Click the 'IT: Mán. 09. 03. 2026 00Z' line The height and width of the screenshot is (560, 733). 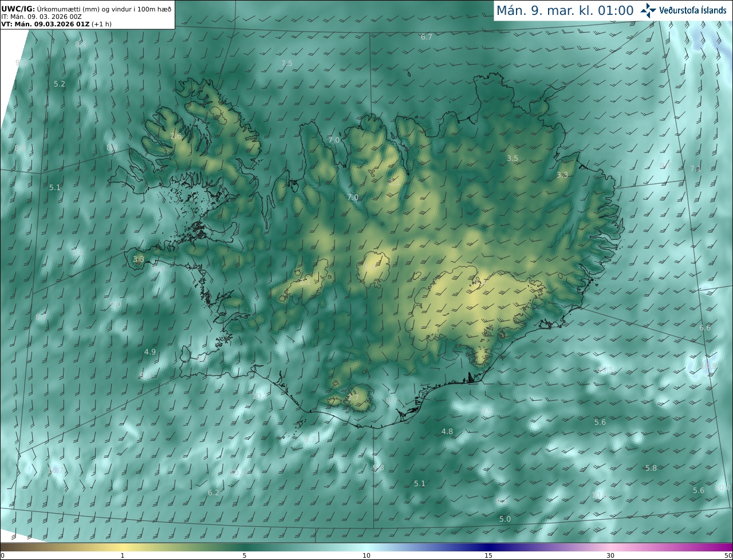[41, 17]
